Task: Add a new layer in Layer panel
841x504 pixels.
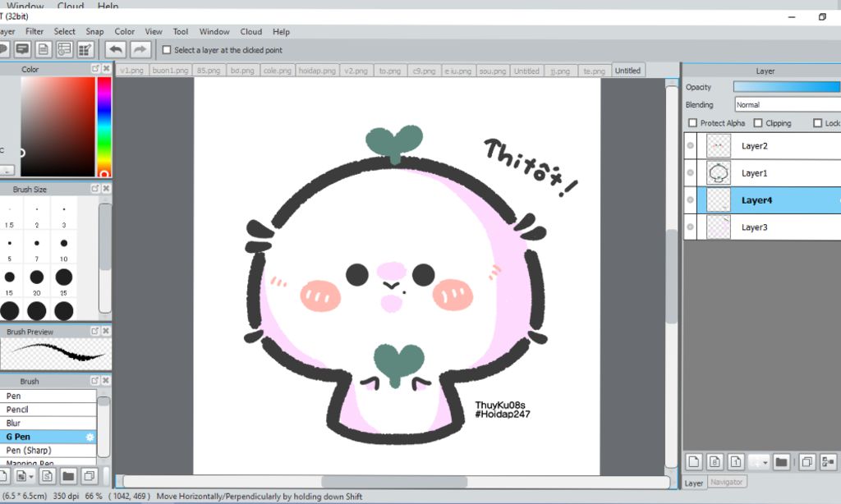Action: [694, 461]
